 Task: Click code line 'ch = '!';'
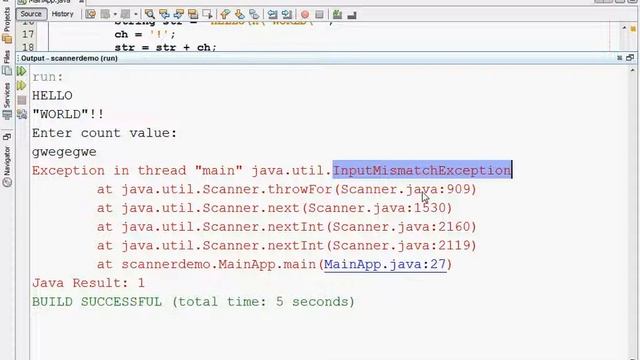pyautogui.click(x=145, y=34)
